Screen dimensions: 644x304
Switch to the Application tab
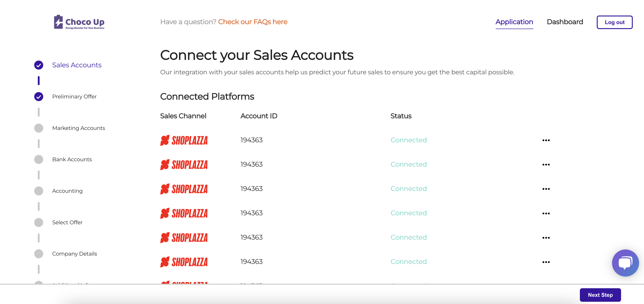pos(514,22)
